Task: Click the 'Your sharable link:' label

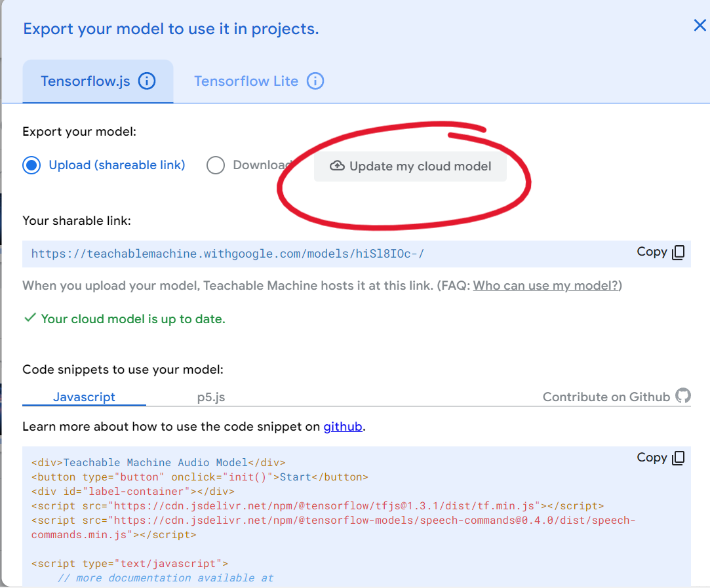Action: pos(77,220)
